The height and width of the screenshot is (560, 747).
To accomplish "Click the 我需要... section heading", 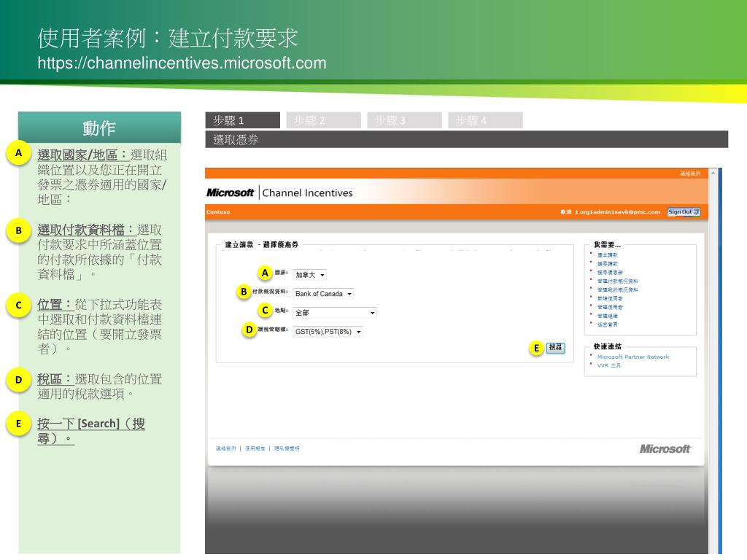I will (x=607, y=245).
